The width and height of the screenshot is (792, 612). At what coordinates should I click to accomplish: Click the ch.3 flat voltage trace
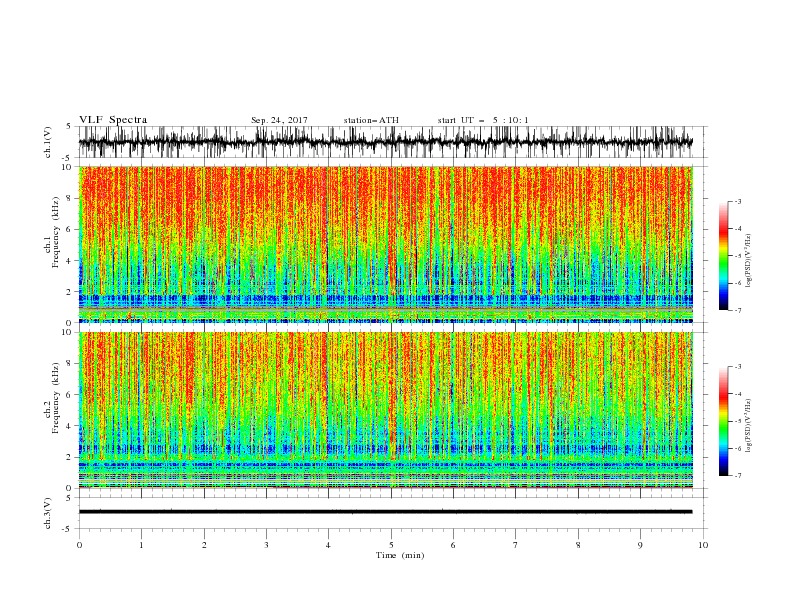tap(386, 512)
